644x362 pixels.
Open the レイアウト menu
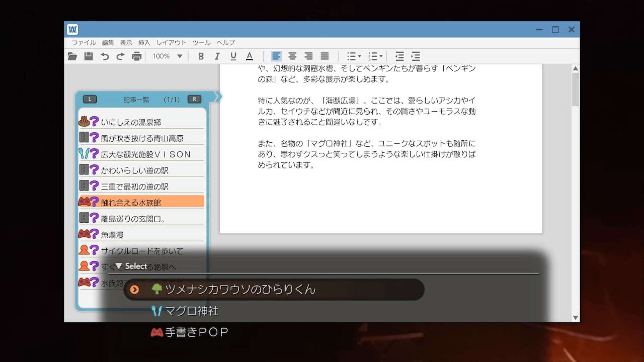click(x=171, y=43)
